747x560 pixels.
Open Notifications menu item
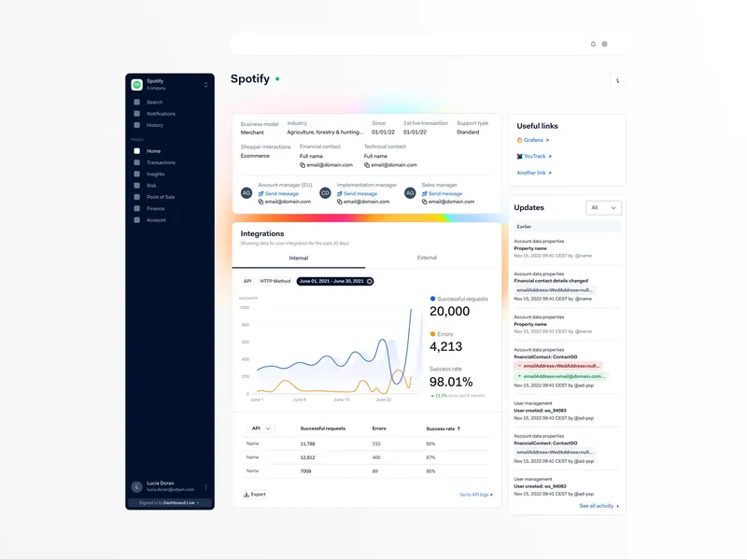click(x=161, y=113)
